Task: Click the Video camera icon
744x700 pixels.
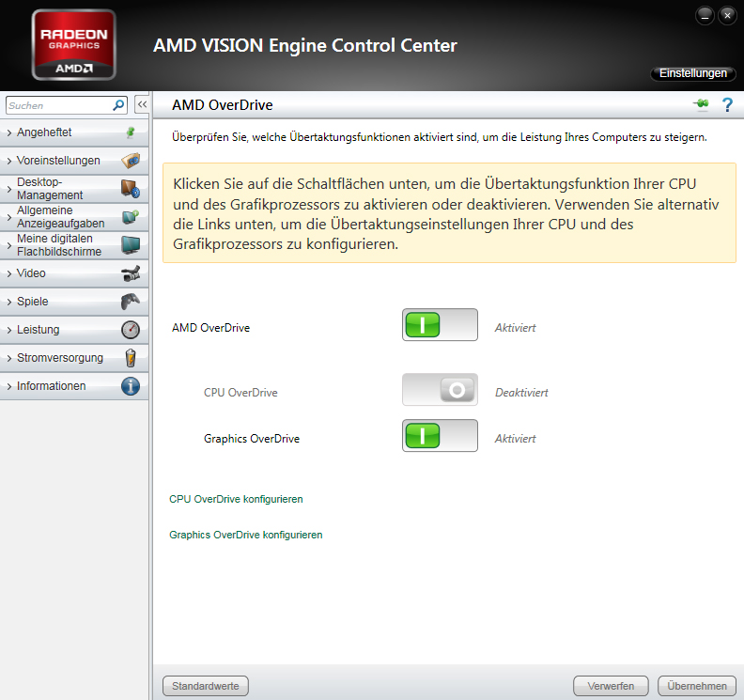Action: pyautogui.click(x=131, y=273)
